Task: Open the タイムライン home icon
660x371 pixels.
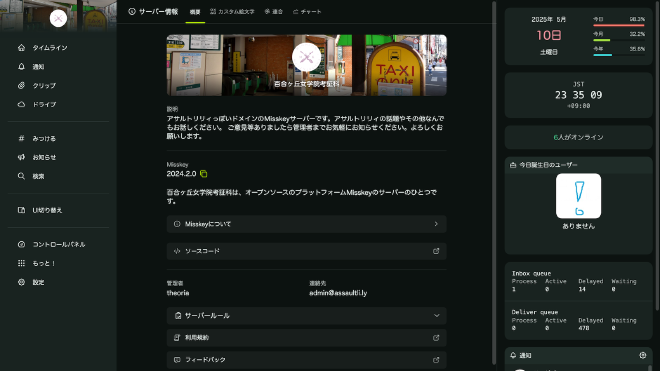Action: point(21,48)
